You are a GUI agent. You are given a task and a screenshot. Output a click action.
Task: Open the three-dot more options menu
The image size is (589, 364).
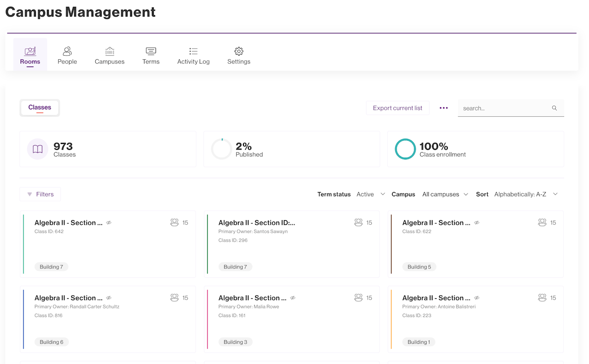(444, 108)
